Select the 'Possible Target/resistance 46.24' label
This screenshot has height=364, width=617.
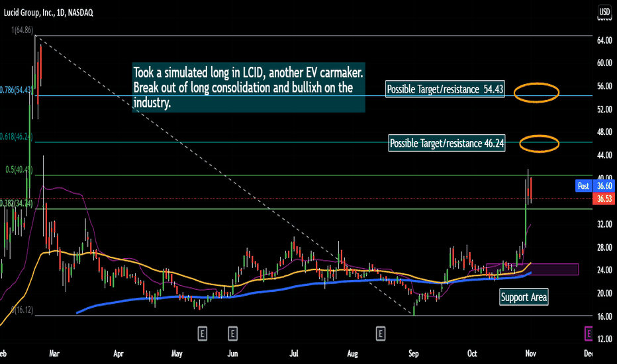point(447,143)
